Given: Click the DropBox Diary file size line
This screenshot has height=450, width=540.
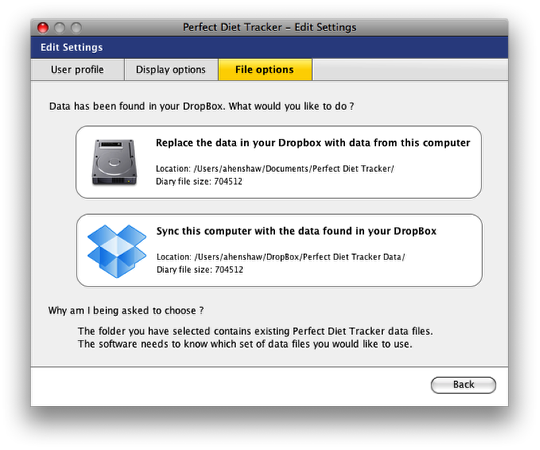Looking at the screenshot, I should [200, 270].
